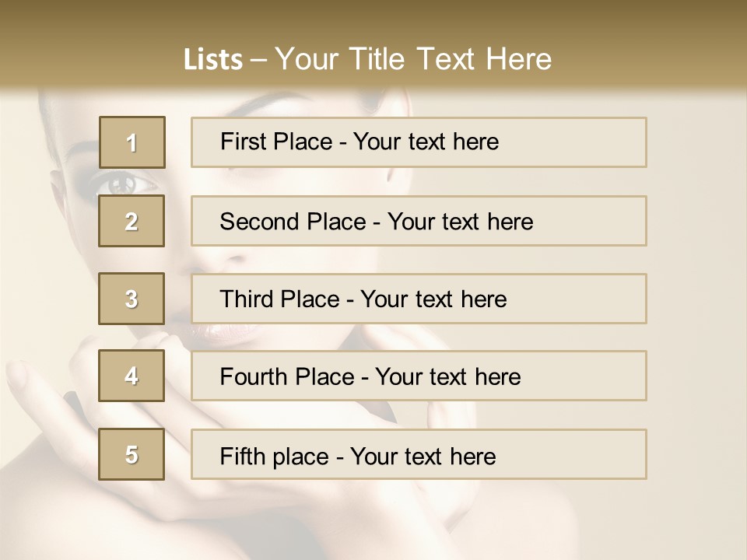Select the number 4 box

pyautogui.click(x=132, y=376)
